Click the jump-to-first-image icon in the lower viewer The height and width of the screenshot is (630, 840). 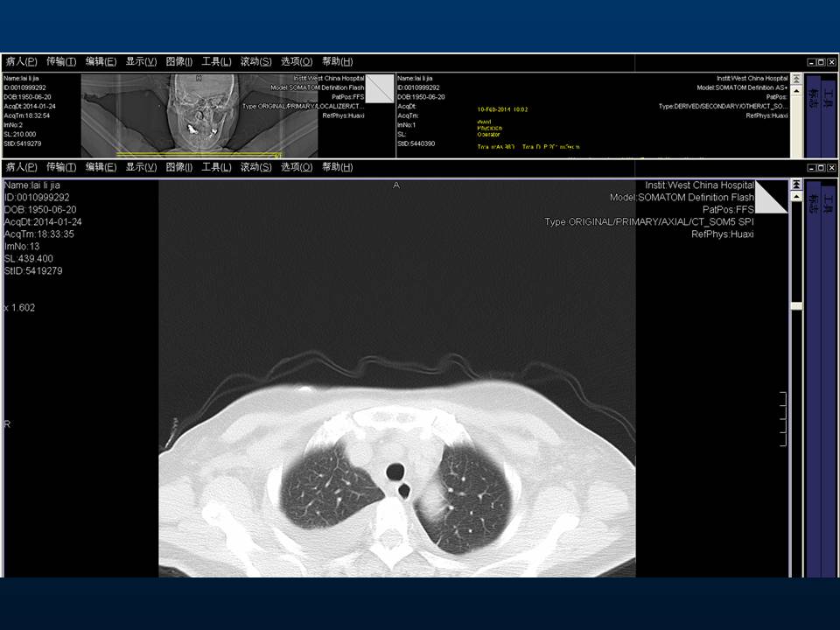click(x=796, y=185)
